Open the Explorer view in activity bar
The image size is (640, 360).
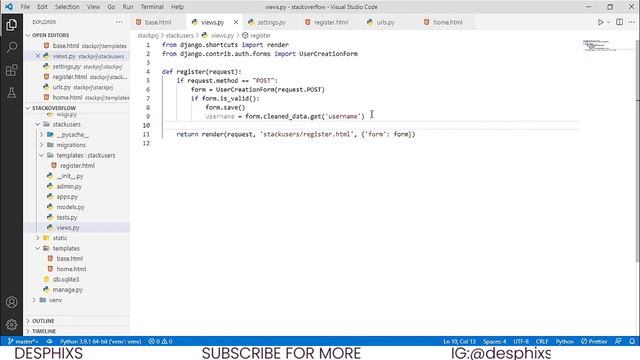point(11,25)
